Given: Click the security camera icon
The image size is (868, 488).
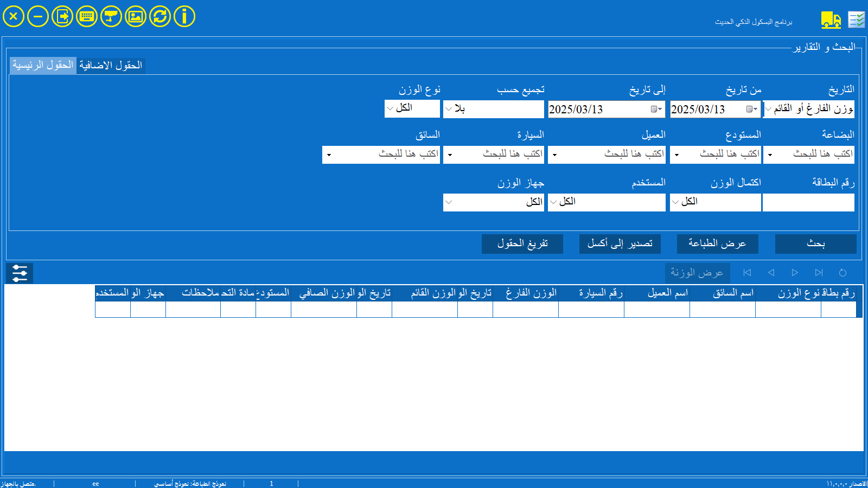Looking at the screenshot, I should pos(111,16).
